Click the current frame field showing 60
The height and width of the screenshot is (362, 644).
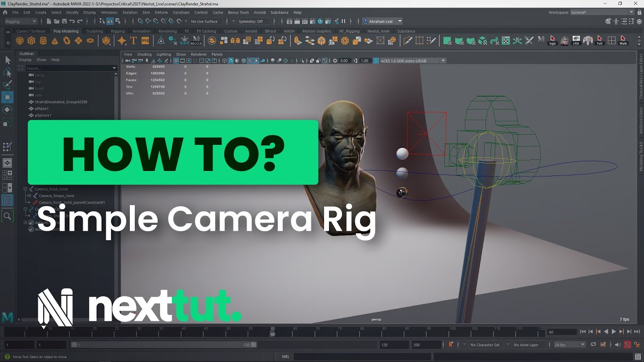pyautogui.click(x=561, y=332)
